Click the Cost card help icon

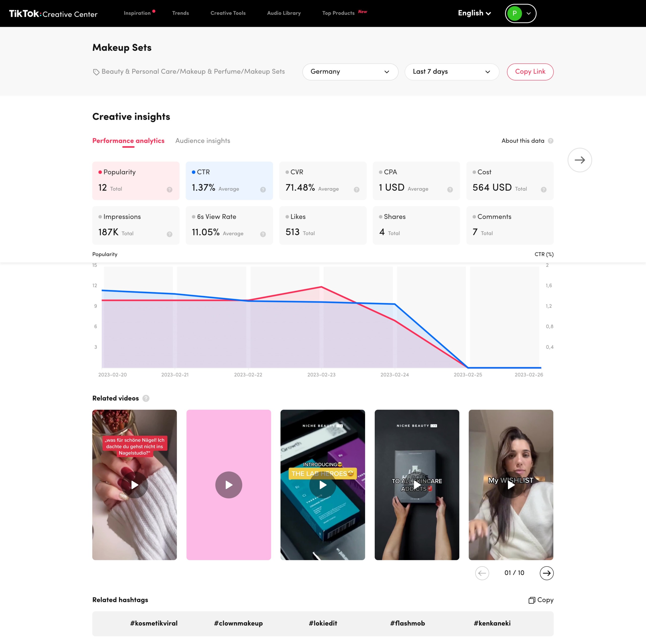pos(544,190)
